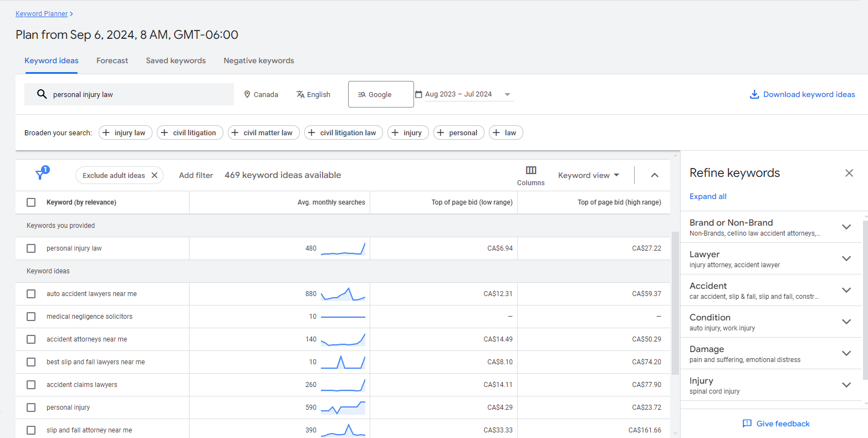The image size is (868, 438).
Task: Collapse the keywords table with the chevron
Action: 655,175
